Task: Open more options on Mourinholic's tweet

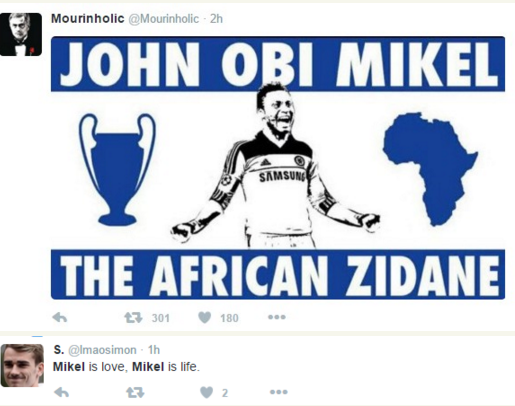Action: coord(277,317)
